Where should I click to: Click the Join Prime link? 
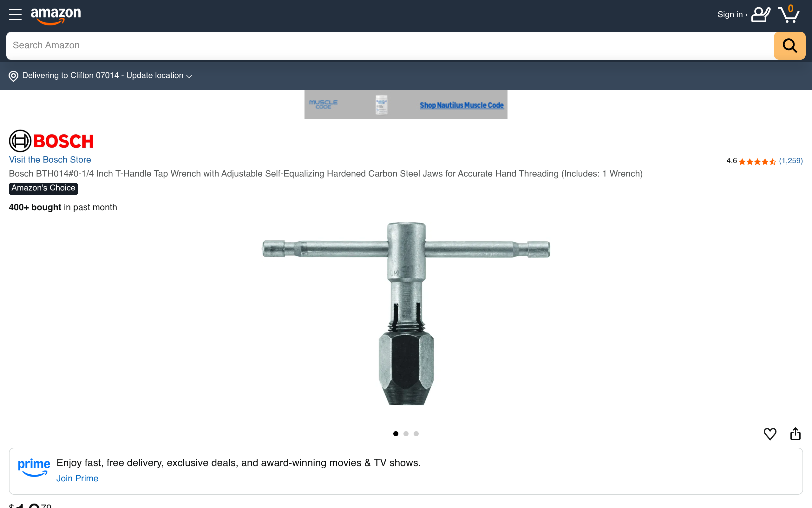coord(77,478)
